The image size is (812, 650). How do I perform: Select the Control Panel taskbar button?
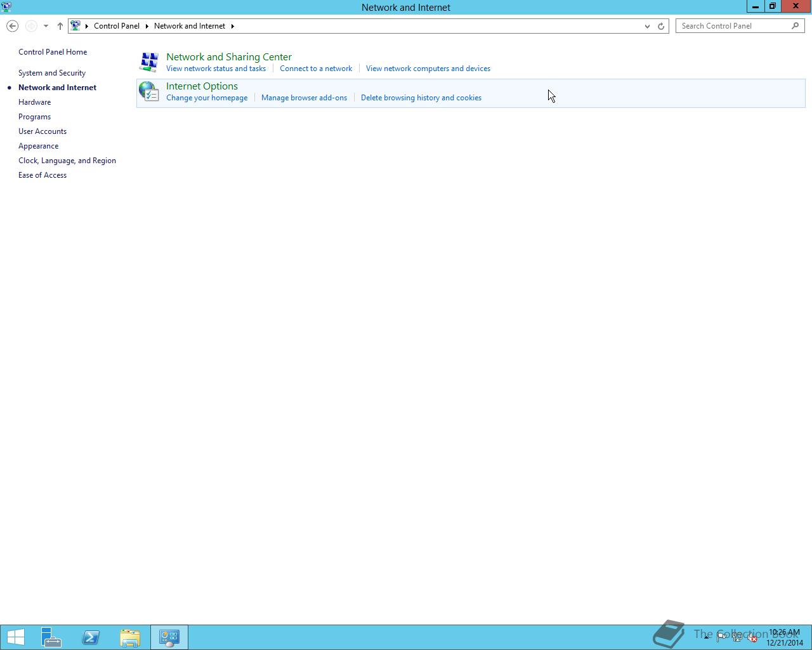pyautogui.click(x=169, y=637)
